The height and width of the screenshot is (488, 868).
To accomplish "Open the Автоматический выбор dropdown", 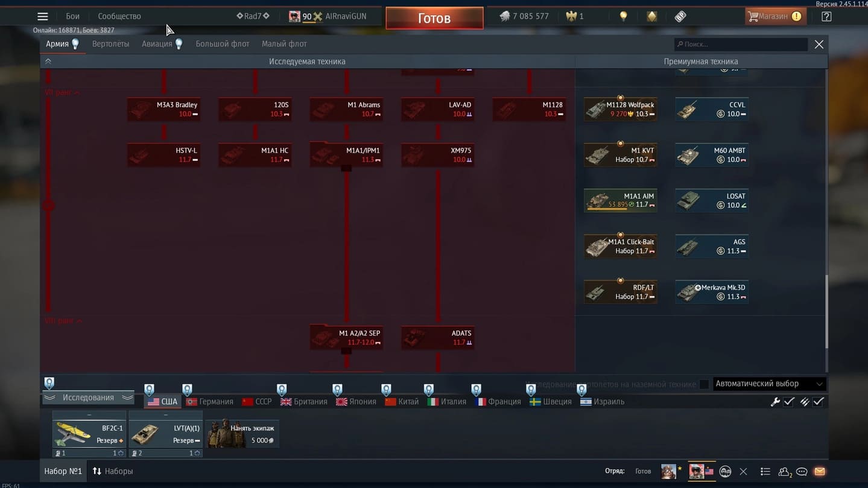I will coord(768,384).
